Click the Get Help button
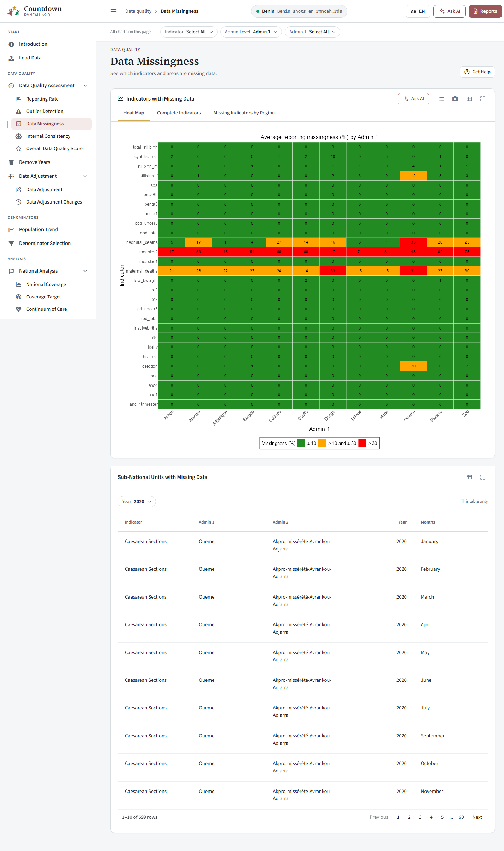 tap(477, 72)
